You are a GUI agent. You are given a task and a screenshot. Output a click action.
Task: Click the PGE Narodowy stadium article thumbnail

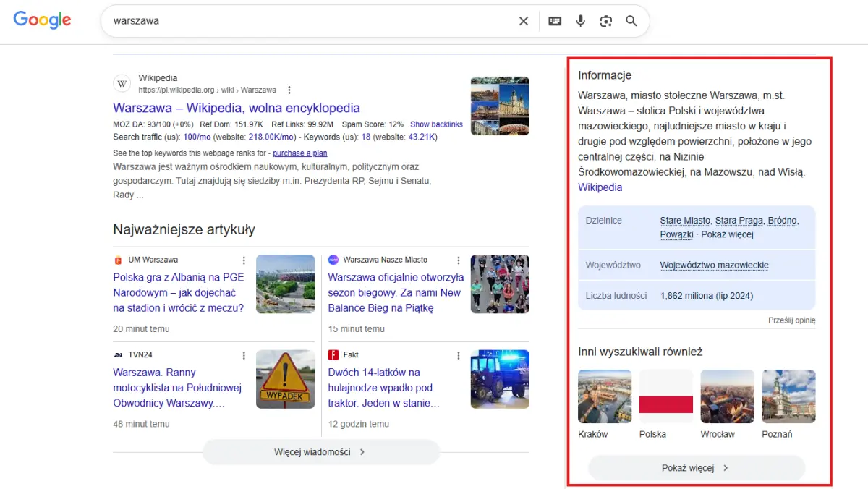tap(285, 284)
